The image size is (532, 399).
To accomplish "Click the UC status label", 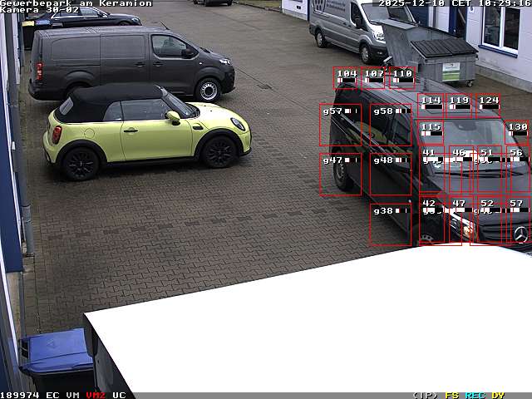I will (x=119, y=395).
